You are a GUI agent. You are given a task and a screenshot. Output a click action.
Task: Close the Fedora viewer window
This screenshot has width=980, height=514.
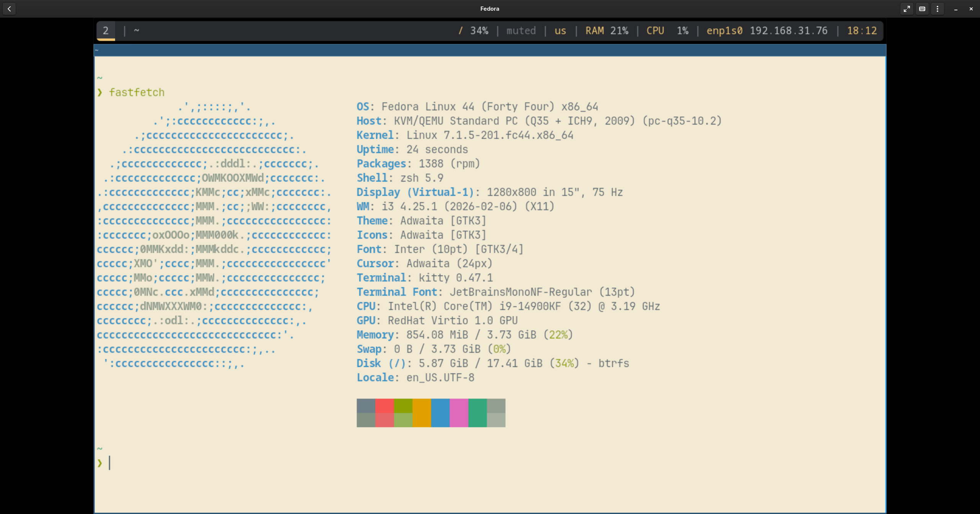(x=971, y=9)
